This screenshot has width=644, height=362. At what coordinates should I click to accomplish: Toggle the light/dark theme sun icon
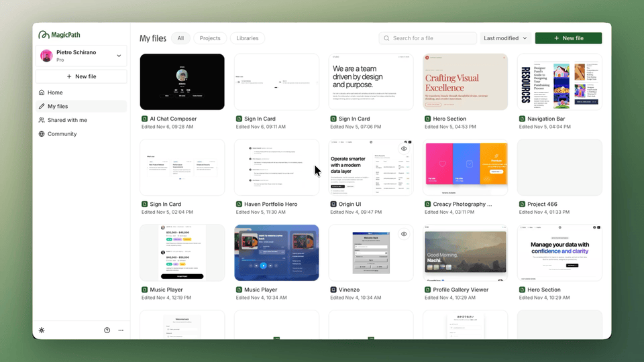(42, 330)
